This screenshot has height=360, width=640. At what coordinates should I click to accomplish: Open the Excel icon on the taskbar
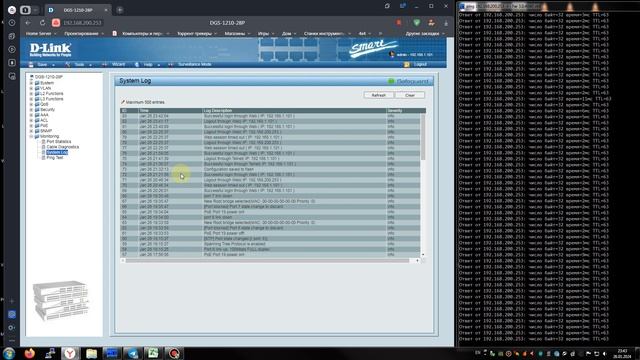[x=153, y=353]
